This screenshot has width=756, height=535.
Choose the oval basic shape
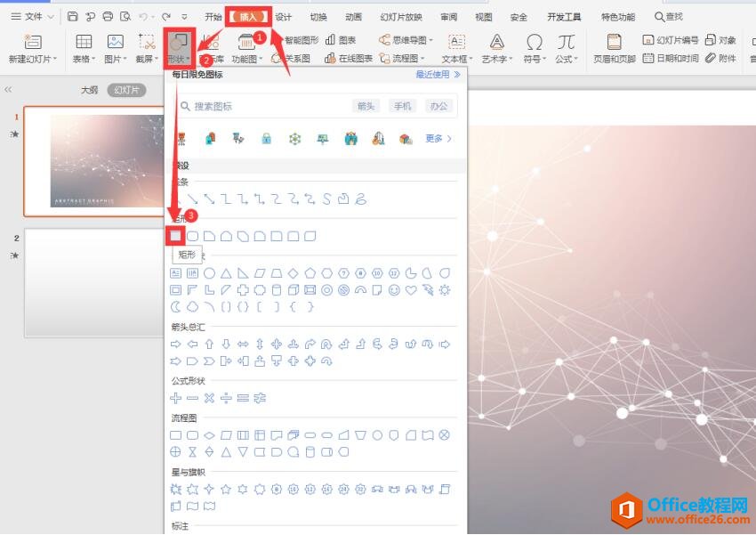tap(209, 273)
